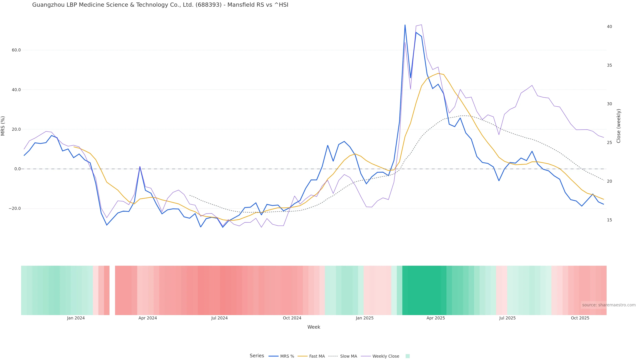
Task: Click the Oct 2025 x-axis tick label
Action: tap(580, 318)
